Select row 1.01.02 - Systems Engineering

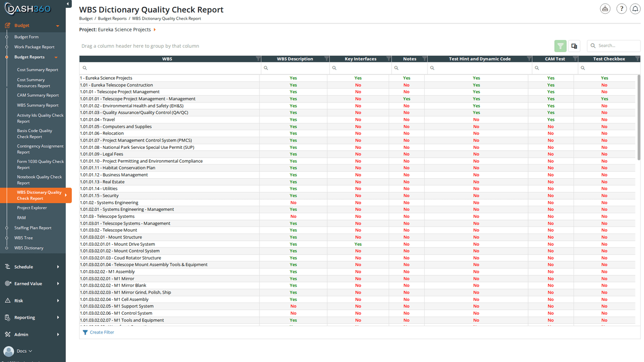pyautogui.click(x=357, y=203)
